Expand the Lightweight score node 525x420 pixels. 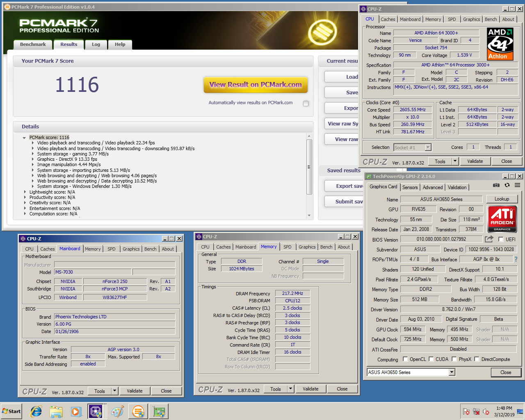click(25, 192)
